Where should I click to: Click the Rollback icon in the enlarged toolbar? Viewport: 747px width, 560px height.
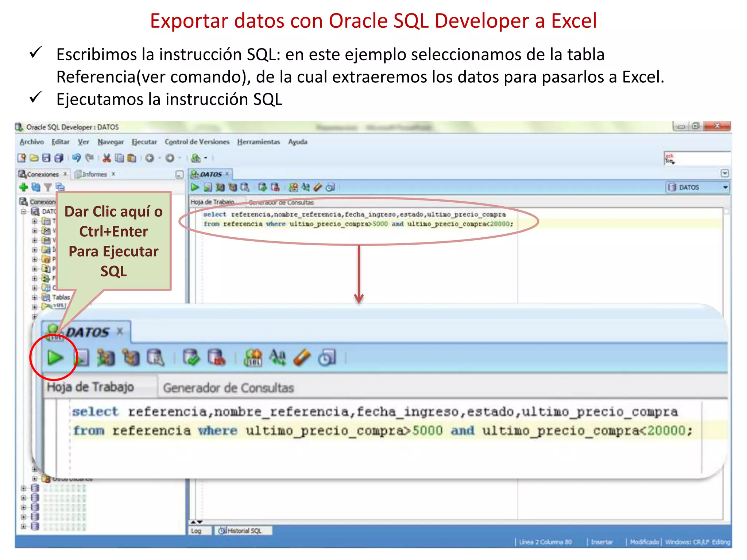[217, 358]
